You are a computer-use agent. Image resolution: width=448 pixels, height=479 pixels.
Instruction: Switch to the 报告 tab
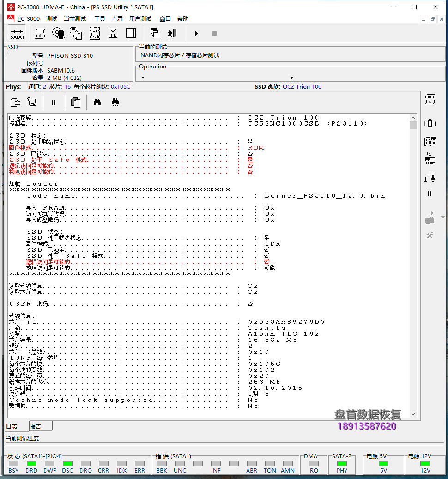click(40, 426)
